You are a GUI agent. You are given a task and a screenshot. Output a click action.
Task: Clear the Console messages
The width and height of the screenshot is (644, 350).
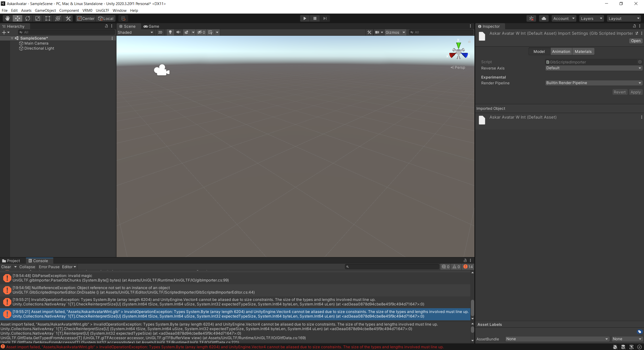(6, 267)
